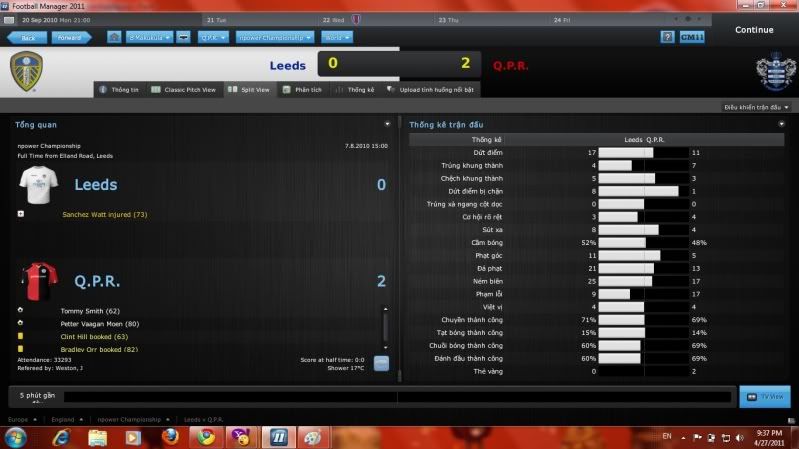Click yellow card icon beside Bradley Orr
The image size is (799, 449).
click(20, 349)
